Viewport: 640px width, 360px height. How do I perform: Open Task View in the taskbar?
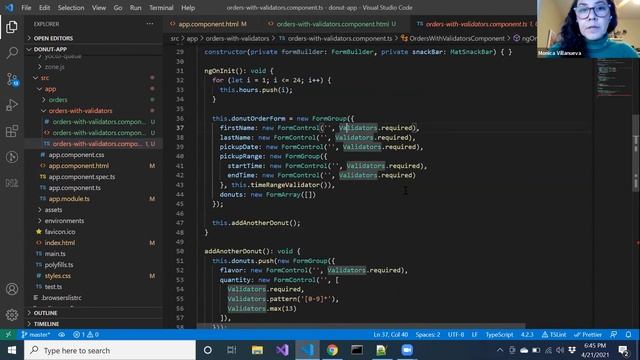coord(231,350)
